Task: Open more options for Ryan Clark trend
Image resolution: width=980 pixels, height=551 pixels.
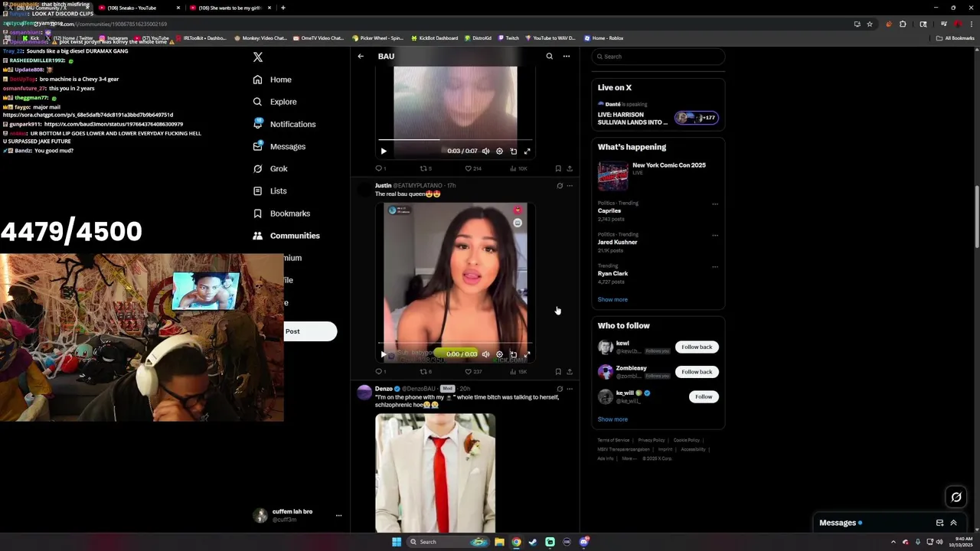Action: pos(715,267)
